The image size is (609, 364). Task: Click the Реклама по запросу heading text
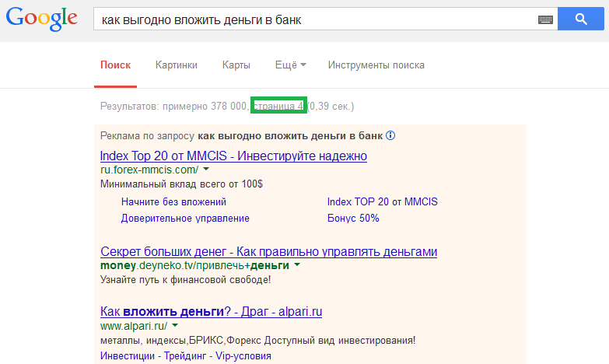pyautogui.click(x=241, y=136)
